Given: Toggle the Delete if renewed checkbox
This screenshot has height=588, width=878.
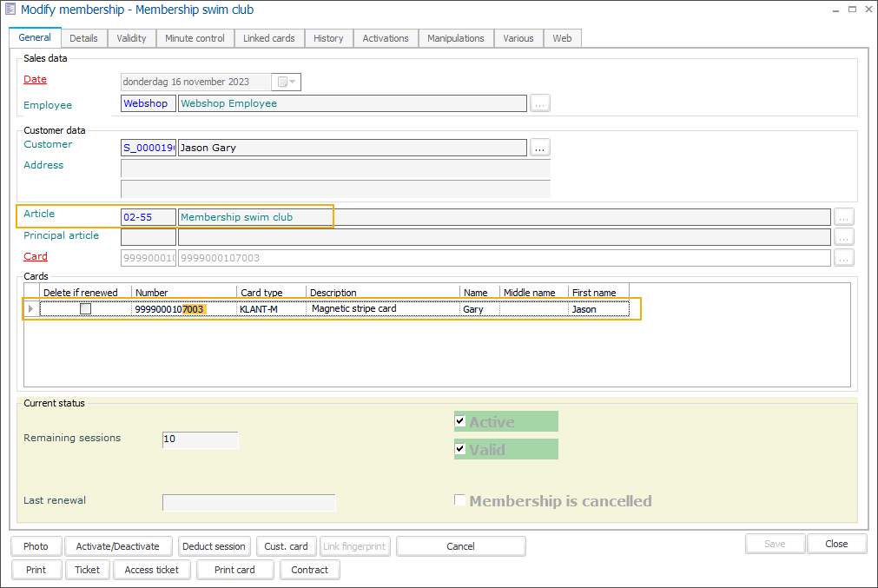Looking at the screenshot, I should [x=85, y=309].
